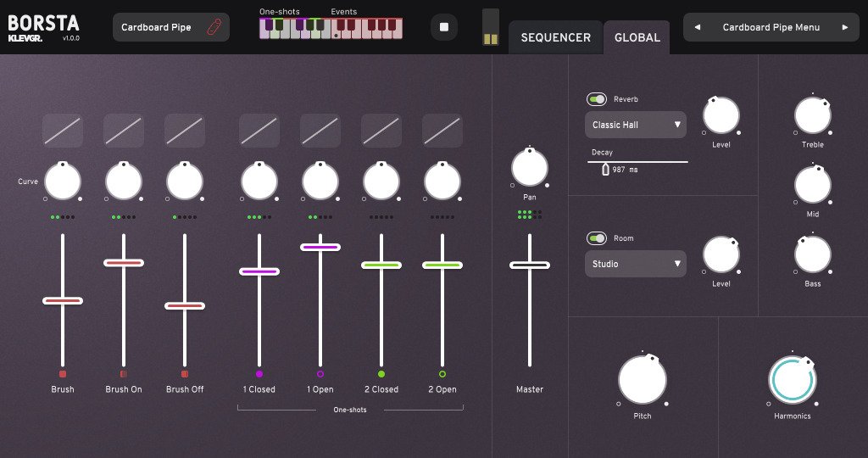
Task: Click the Master Pan knob
Action: 530,167
